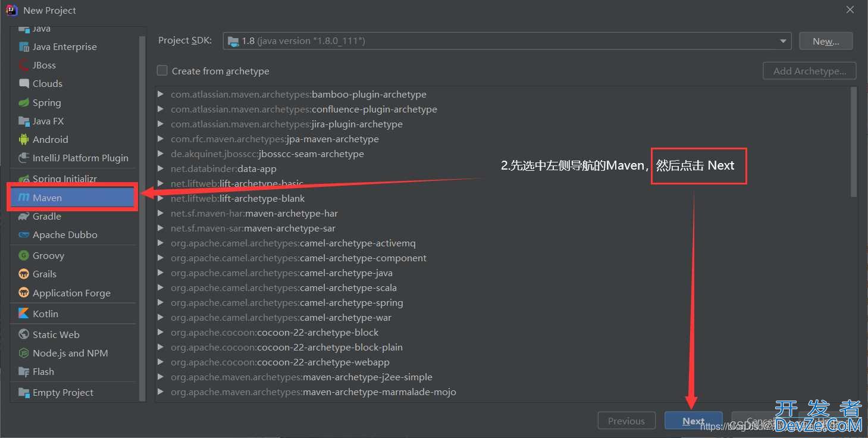The image size is (868, 438).
Task: Click the archetype list vertical scrollbar
Action: tap(854, 142)
